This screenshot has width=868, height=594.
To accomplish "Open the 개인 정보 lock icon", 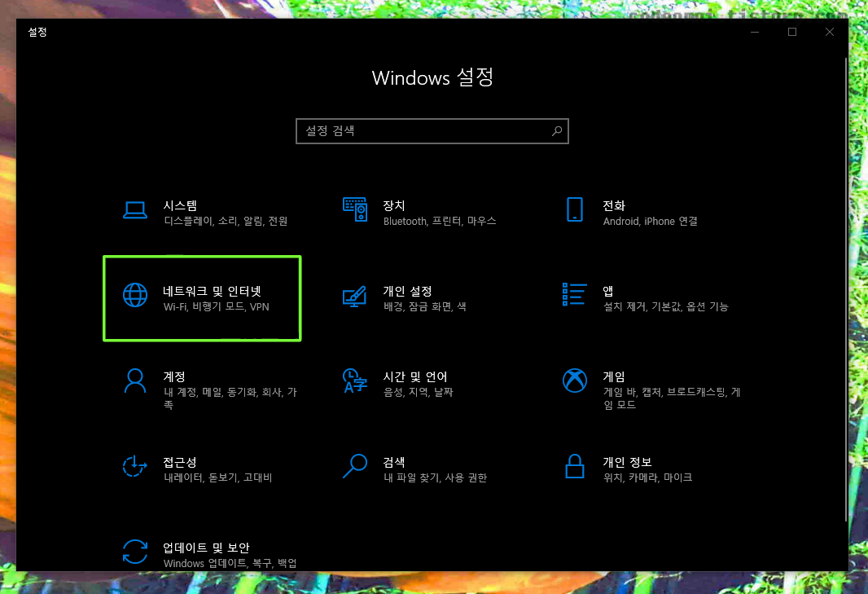I will pos(575,466).
